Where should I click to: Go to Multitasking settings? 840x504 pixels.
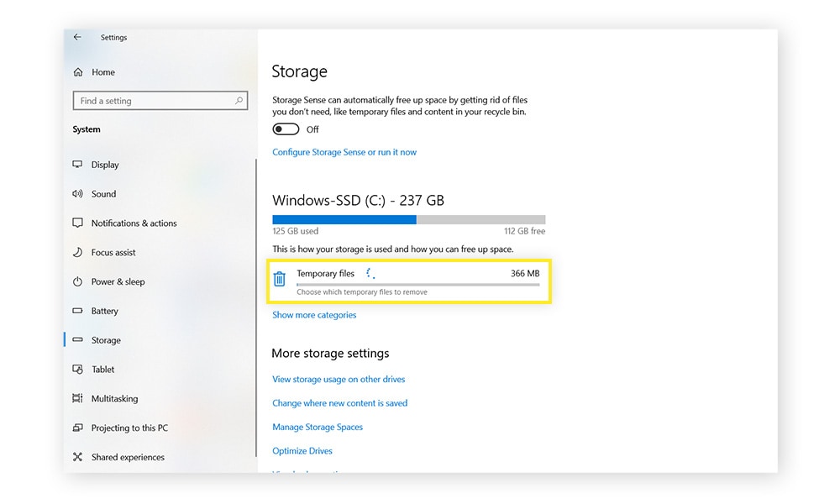point(114,398)
